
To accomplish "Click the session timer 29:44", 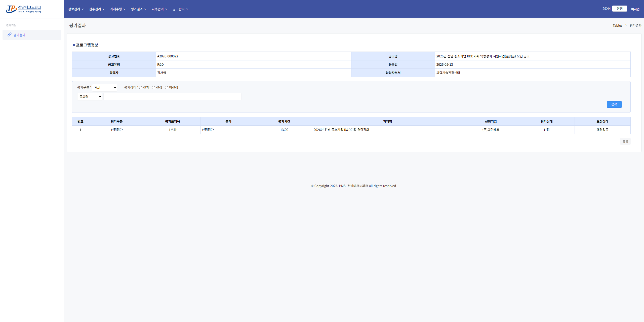I will coord(606,9).
